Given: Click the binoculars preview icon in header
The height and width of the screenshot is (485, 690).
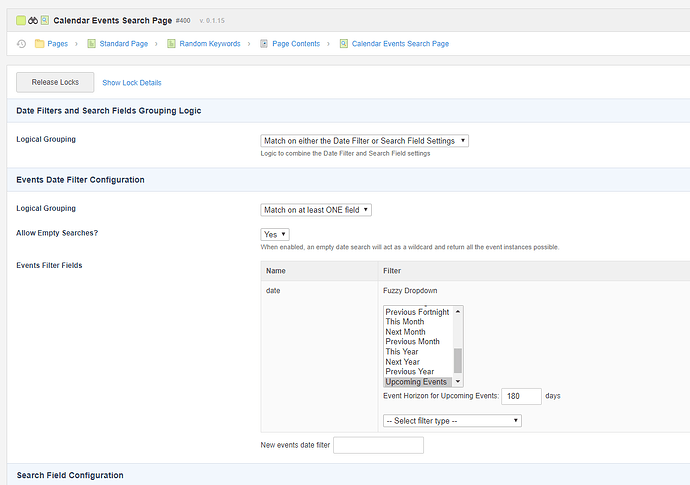Looking at the screenshot, I should coord(33,19).
